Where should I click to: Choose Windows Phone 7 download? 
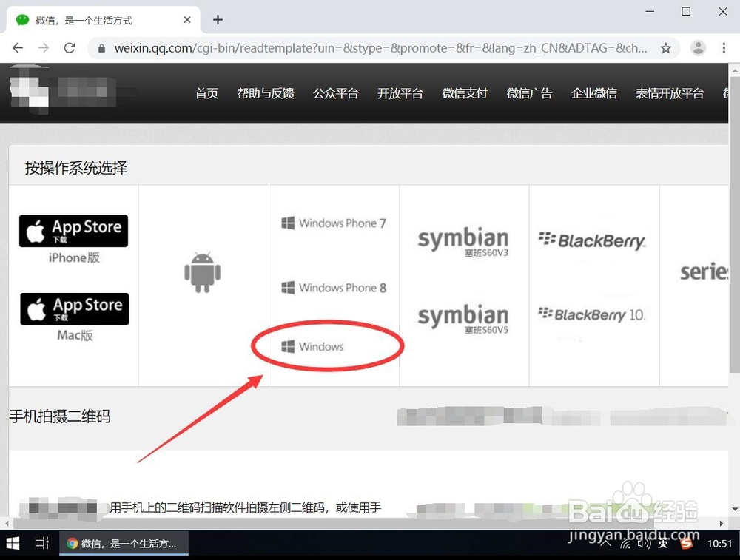334,223
